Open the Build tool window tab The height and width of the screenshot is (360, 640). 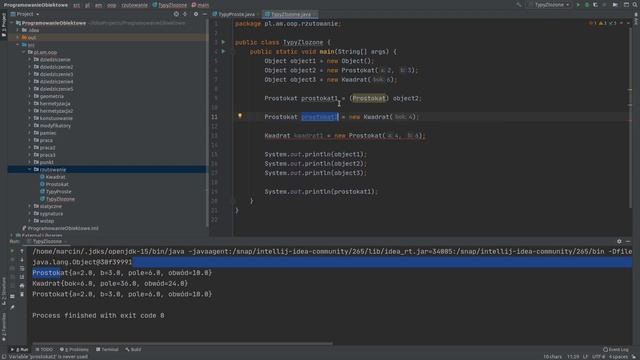coord(133,349)
